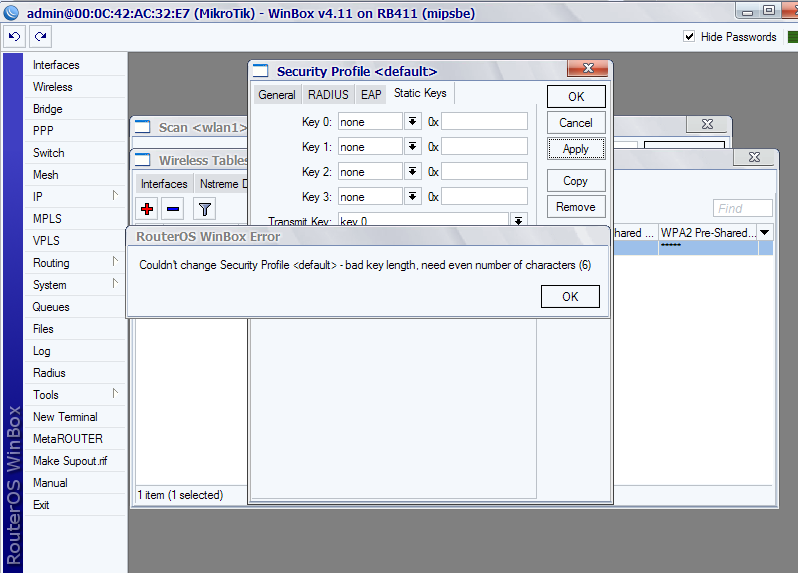Close the Wireless Tables window
This screenshot has height=573, width=798.
[x=754, y=157]
